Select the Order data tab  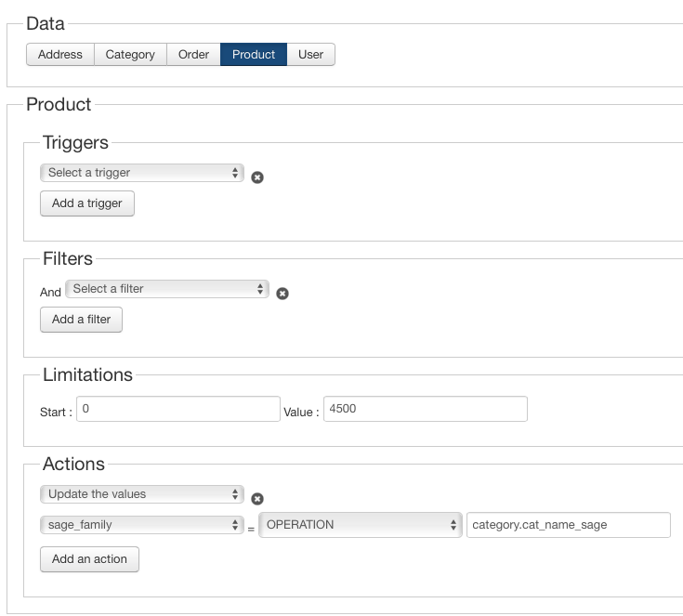[x=193, y=55]
